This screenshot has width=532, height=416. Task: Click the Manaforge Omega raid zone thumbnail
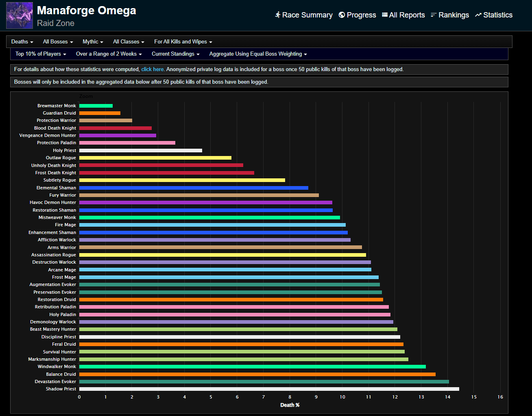point(20,15)
